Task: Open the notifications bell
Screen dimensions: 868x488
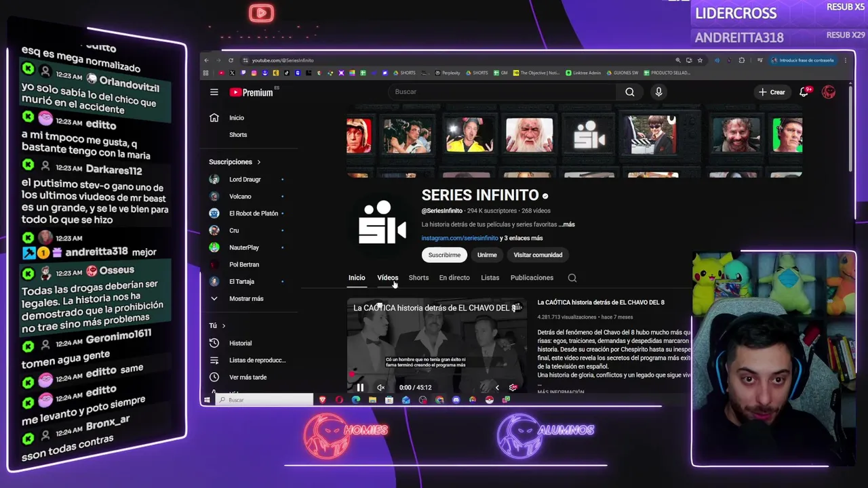Action: 804,92
